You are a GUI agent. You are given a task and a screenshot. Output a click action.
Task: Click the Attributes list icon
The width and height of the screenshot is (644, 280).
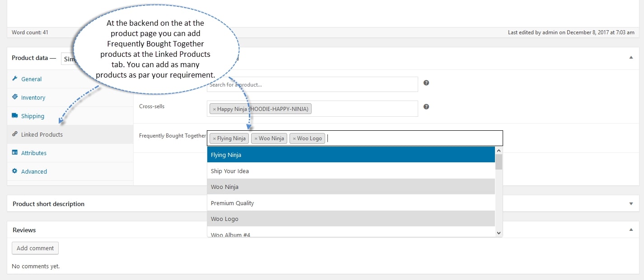tap(15, 153)
